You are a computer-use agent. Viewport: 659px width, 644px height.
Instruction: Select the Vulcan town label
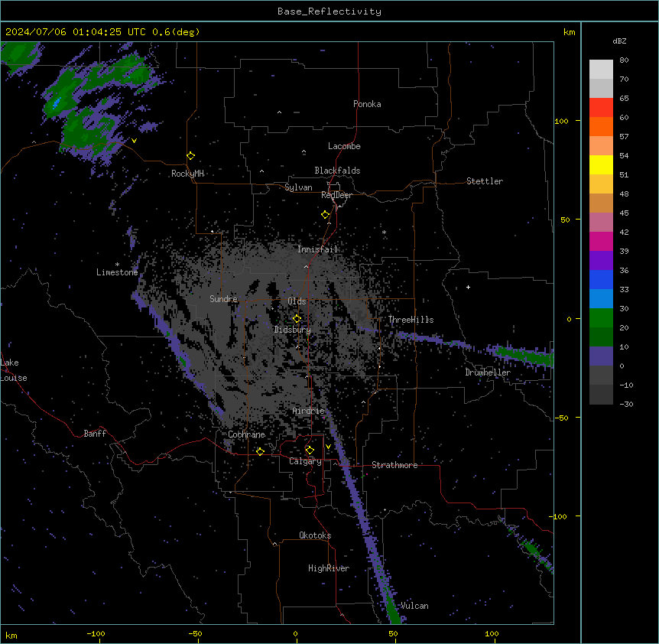(414, 606)
